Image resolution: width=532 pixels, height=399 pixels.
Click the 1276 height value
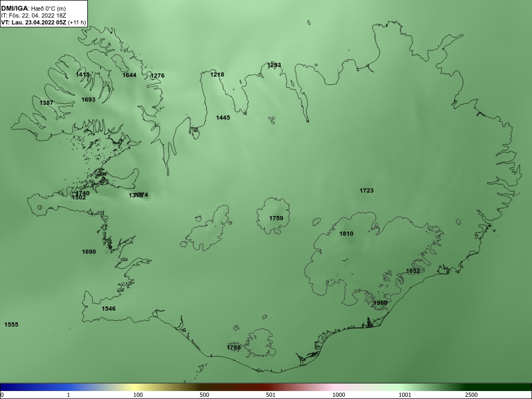click(x=157, y=76)
